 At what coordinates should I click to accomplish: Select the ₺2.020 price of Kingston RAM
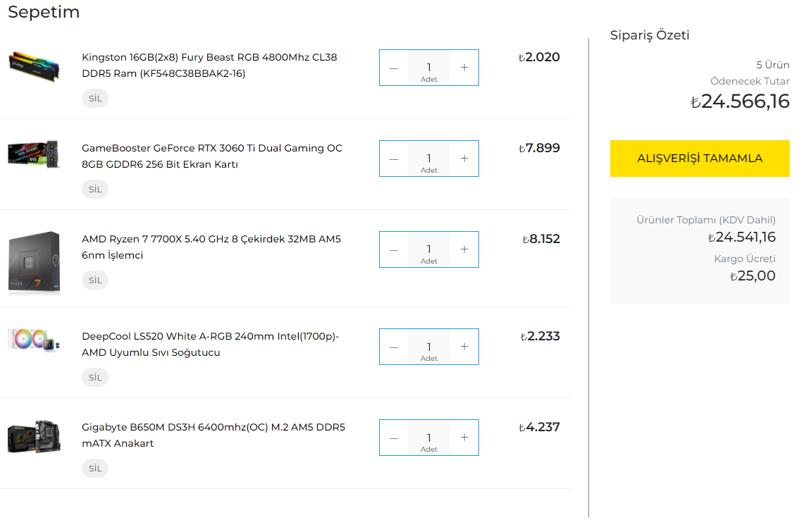(539, 57)
